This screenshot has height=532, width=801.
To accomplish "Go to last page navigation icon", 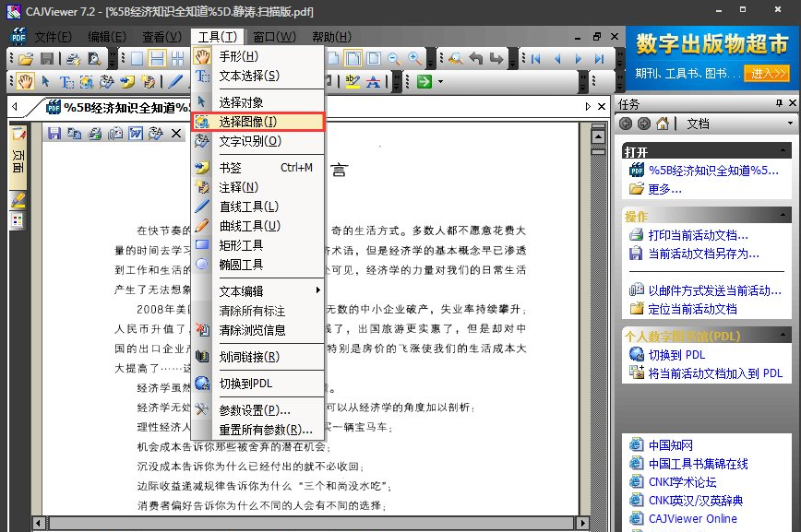I will [x=599, y=59].
